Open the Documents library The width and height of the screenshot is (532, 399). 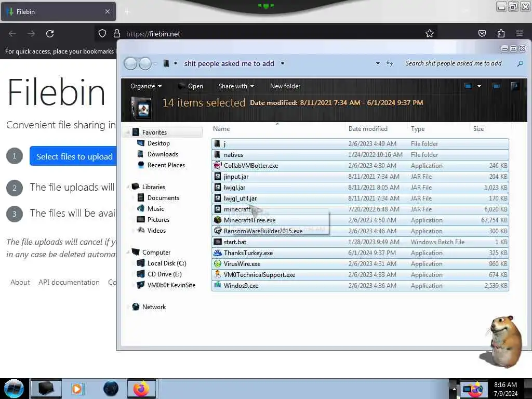pos(163,197)
